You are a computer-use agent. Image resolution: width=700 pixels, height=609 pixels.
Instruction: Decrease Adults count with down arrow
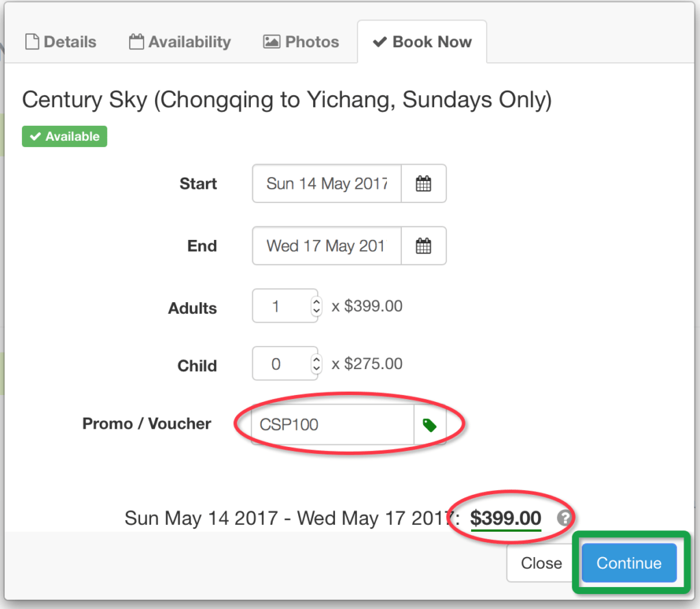(317, 311)
